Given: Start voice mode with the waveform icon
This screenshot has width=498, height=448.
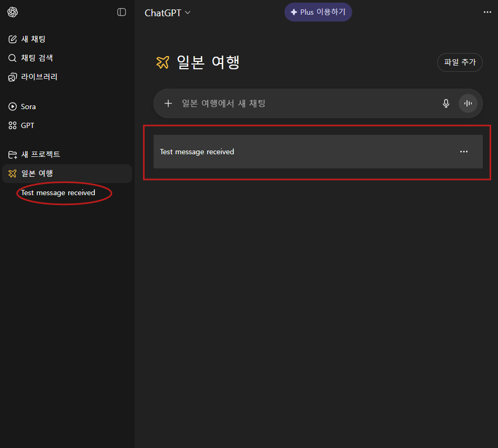Looking at the screenshot, I should click(x=468, y=103).
